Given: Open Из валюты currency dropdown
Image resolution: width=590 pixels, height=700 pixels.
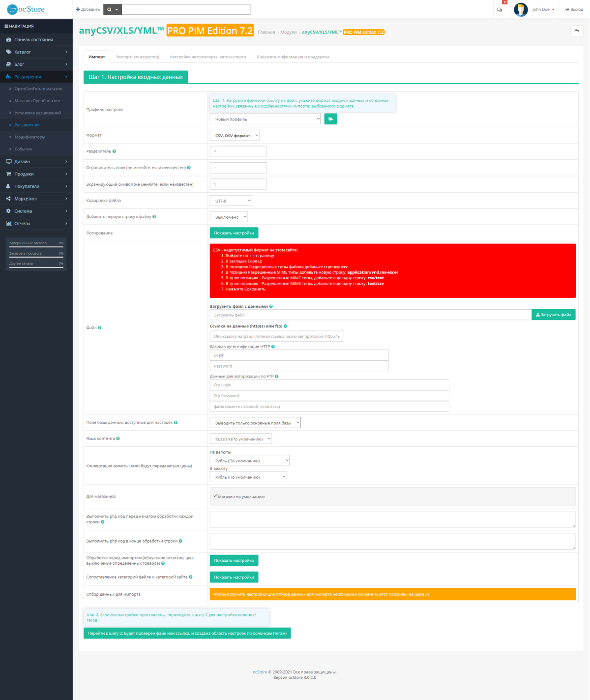Looking at the screenshot, I should pyautogui.click(x=250, y=461).
